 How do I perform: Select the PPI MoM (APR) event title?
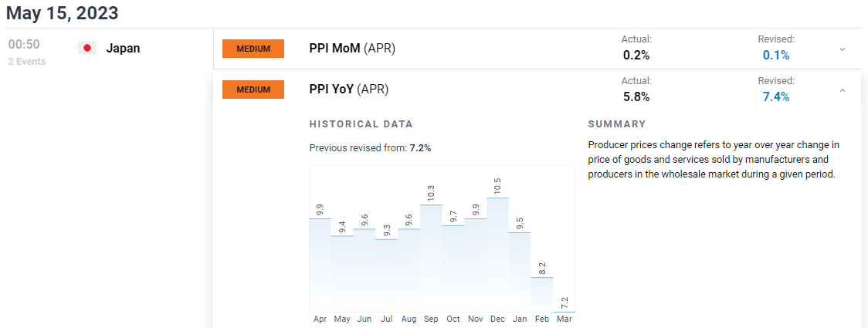point(352,49)
